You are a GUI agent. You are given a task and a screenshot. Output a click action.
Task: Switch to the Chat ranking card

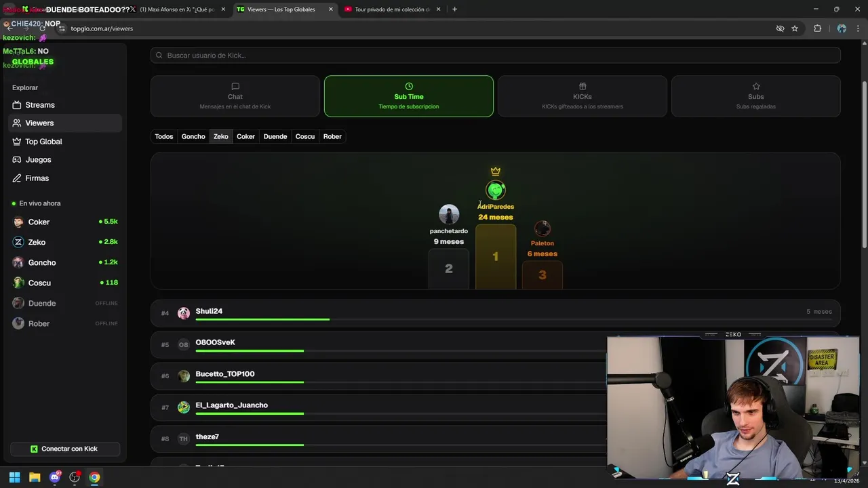coord(235,96)
